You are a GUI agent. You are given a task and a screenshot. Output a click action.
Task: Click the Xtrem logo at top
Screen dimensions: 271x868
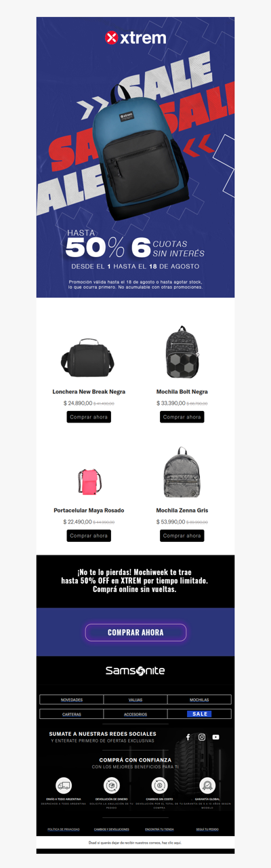[135, 38]
